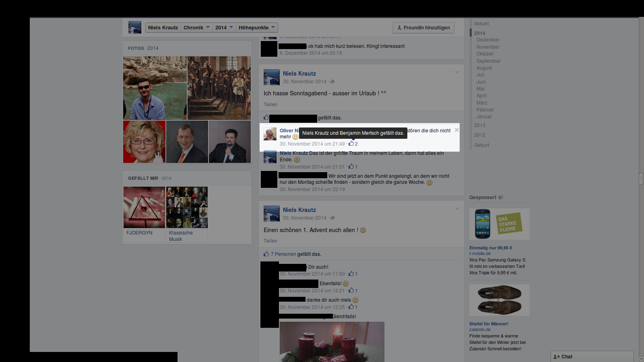Screen dimensions: 644x362
Task: Click Klassische Musik link
Action: (x=181, y=236)
